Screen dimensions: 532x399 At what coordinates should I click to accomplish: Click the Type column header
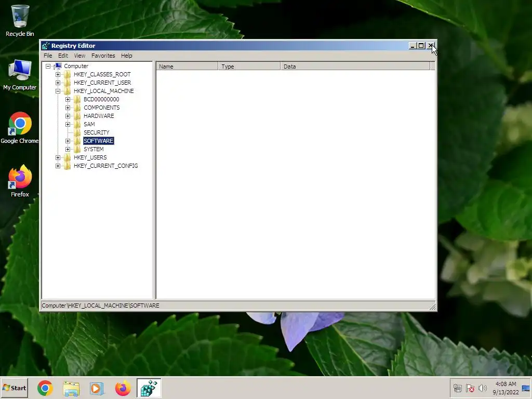[249, 66]
